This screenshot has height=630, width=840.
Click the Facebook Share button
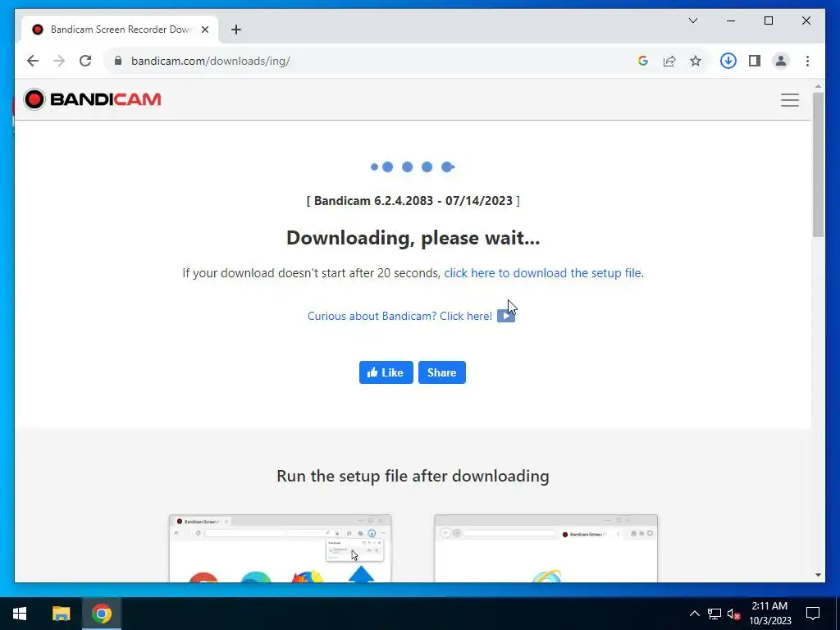coord(442,372)
